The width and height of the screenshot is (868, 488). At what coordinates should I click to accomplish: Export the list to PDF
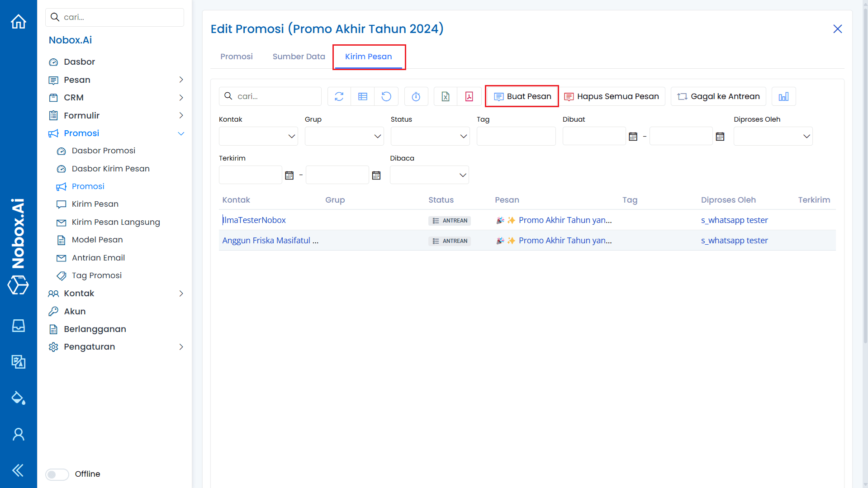point(469,96)
